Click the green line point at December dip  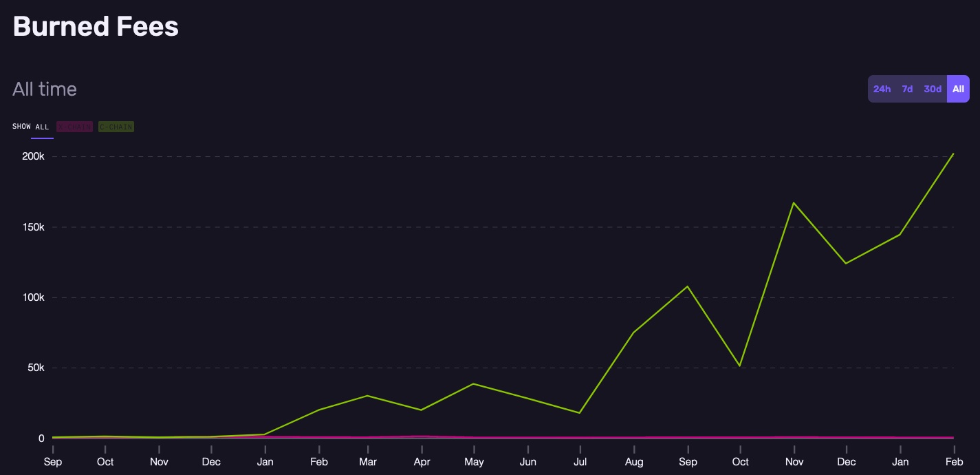(846, 263)
